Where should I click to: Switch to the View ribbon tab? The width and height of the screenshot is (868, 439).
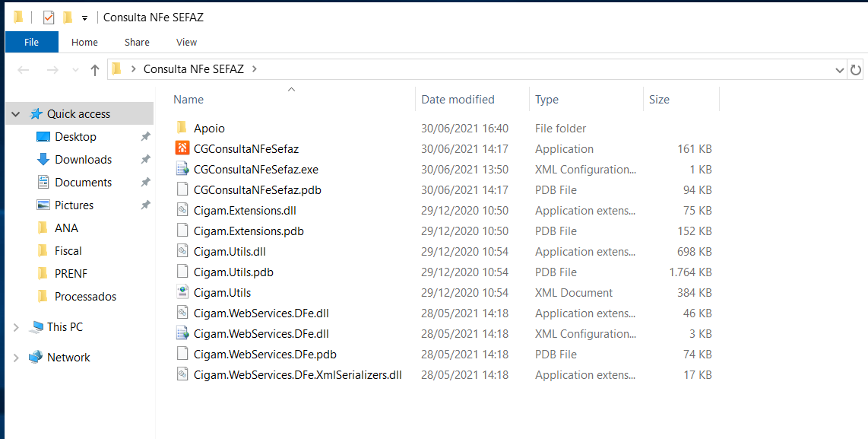186,43
